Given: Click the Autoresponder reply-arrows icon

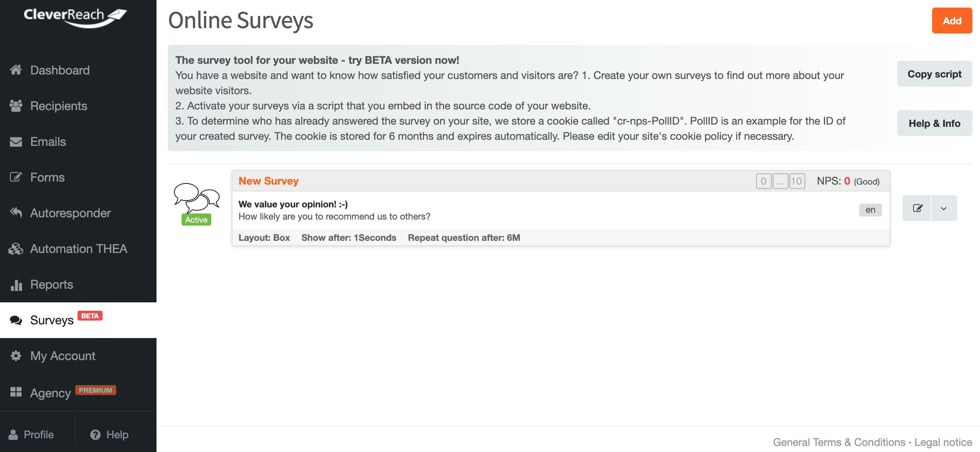Looking at the screenshot, I should click(x=16, y=213).
